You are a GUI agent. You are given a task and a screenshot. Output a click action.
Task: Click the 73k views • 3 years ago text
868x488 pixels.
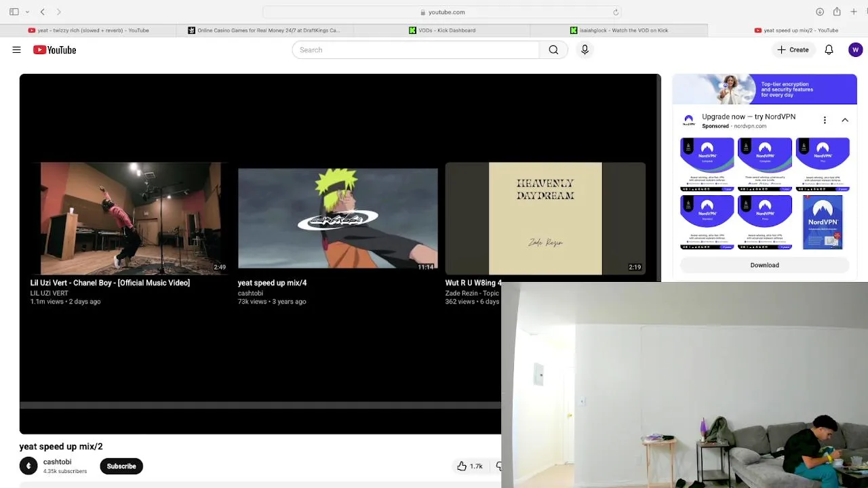point(272,302)
